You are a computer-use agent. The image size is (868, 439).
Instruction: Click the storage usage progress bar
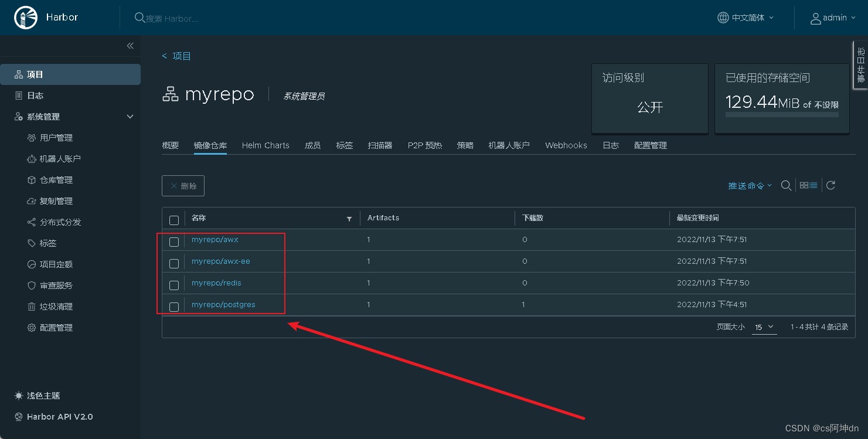[x=782, y=115]
